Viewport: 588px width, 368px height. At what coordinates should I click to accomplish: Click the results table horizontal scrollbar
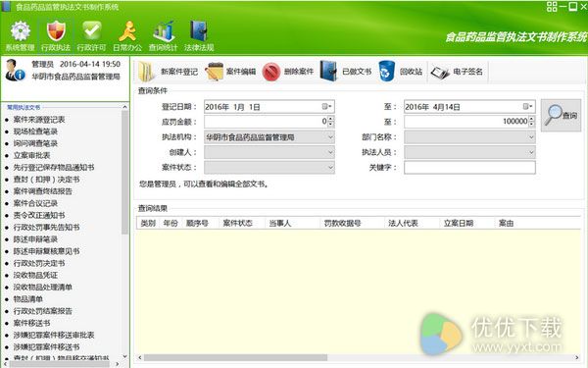358,357
